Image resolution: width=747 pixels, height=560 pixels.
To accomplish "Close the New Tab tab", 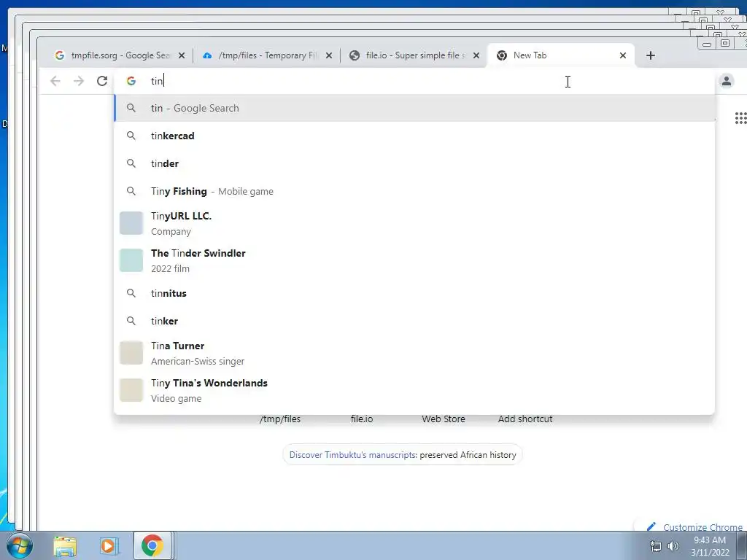I will pos(623,55).
